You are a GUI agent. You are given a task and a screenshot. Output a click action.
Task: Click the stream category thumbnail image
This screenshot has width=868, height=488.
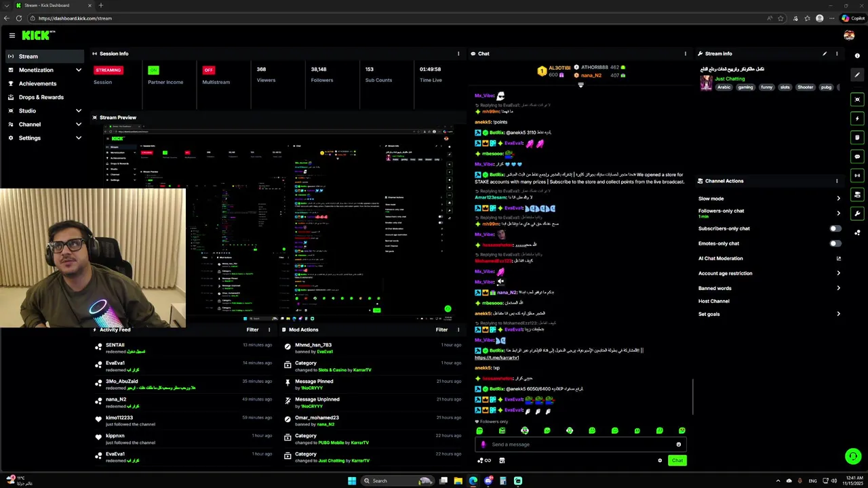click(706, 83)
